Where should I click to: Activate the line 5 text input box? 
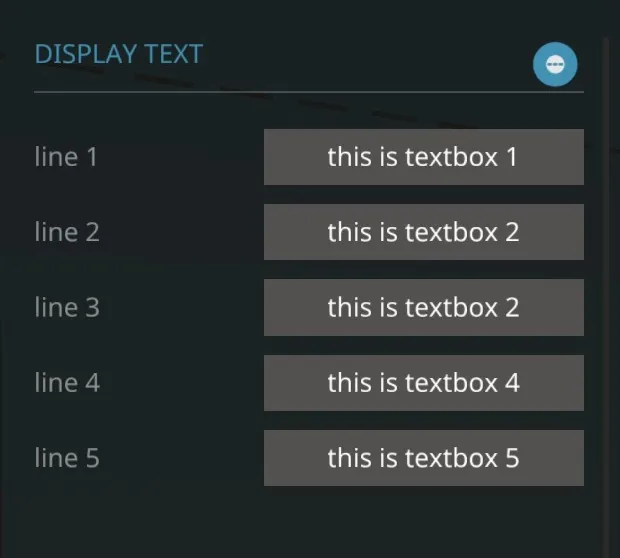pos(423,458)
